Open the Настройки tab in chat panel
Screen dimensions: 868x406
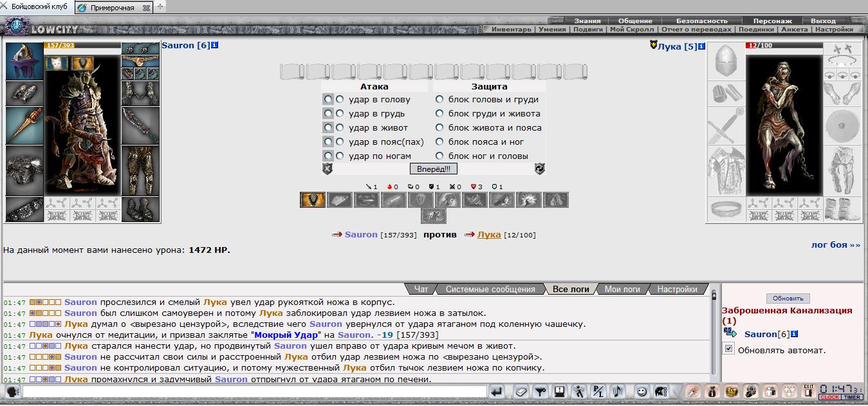click(677, 289)
